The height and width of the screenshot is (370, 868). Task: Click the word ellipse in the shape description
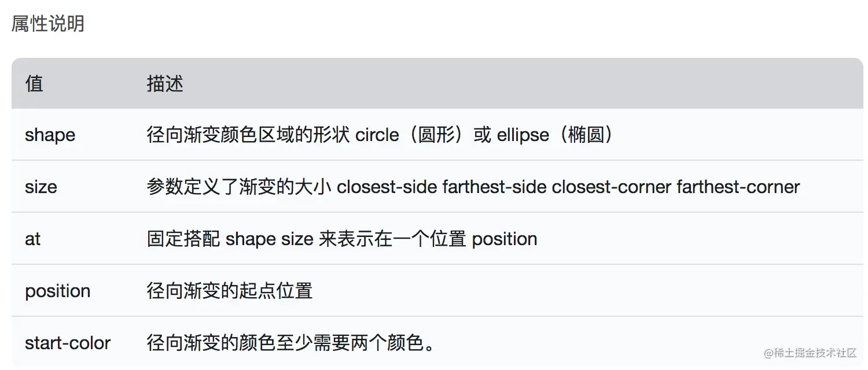point(523,135)
